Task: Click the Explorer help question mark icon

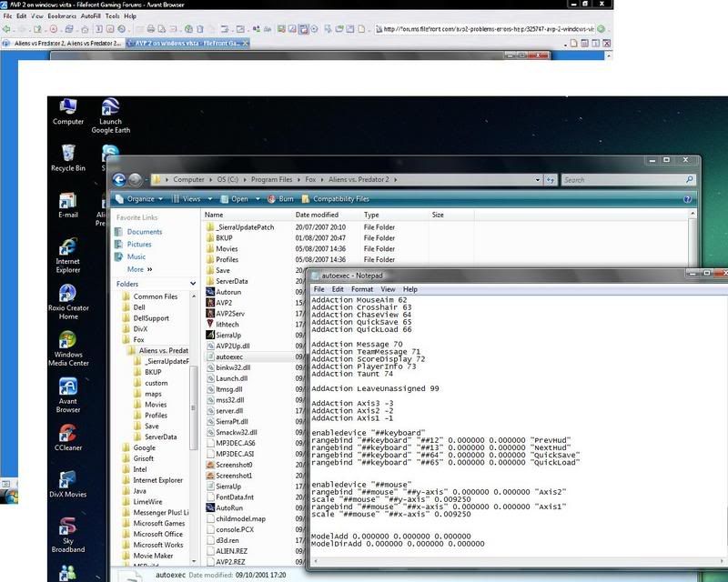Action: (687, 199)
